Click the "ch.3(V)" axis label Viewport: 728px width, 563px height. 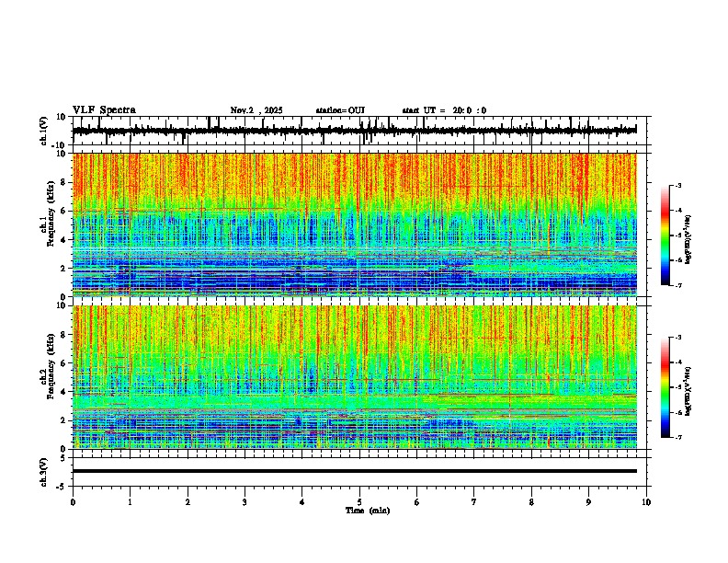(44, 472)
